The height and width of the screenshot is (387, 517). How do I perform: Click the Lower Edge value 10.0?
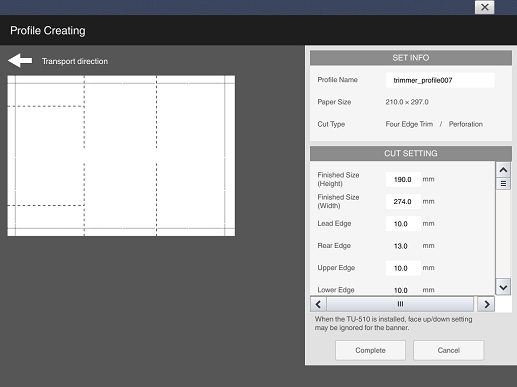click(401, 290)
